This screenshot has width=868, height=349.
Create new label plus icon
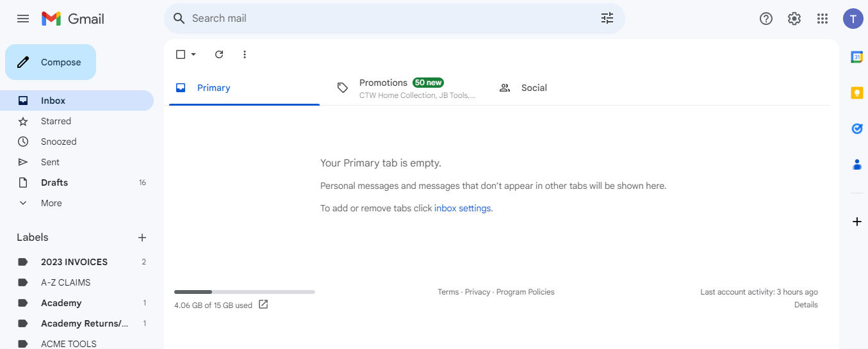[142, 238]
